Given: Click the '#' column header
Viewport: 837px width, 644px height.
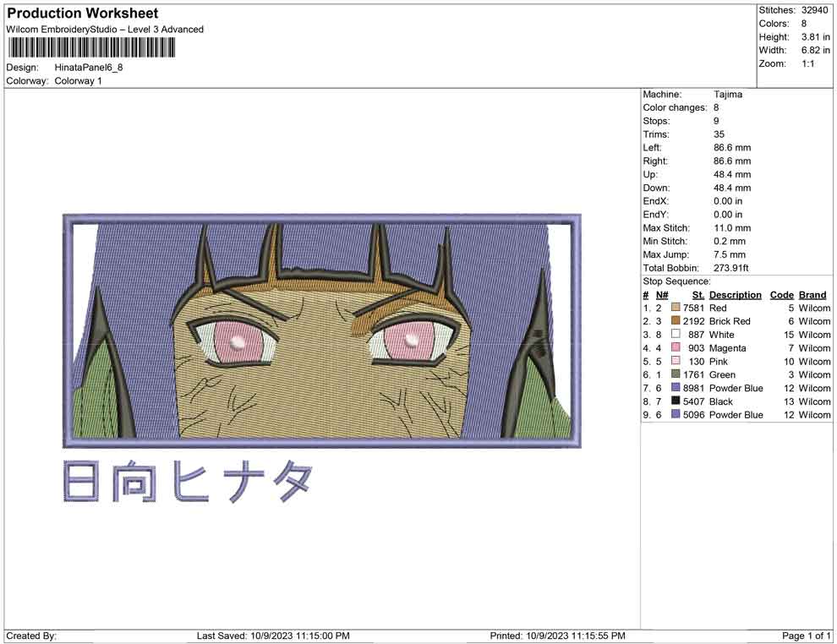Looking at the screenshot, I should pyautogui.click(x=646, y=295).
